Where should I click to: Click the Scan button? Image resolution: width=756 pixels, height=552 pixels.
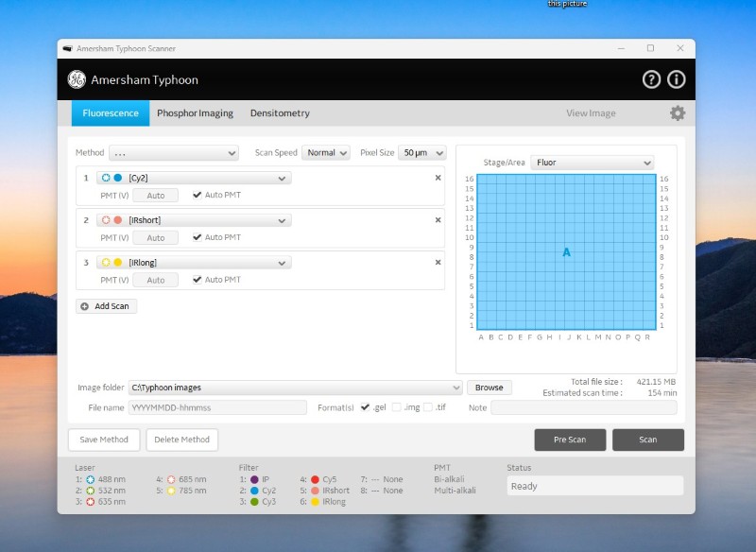[x=648, y=440]
